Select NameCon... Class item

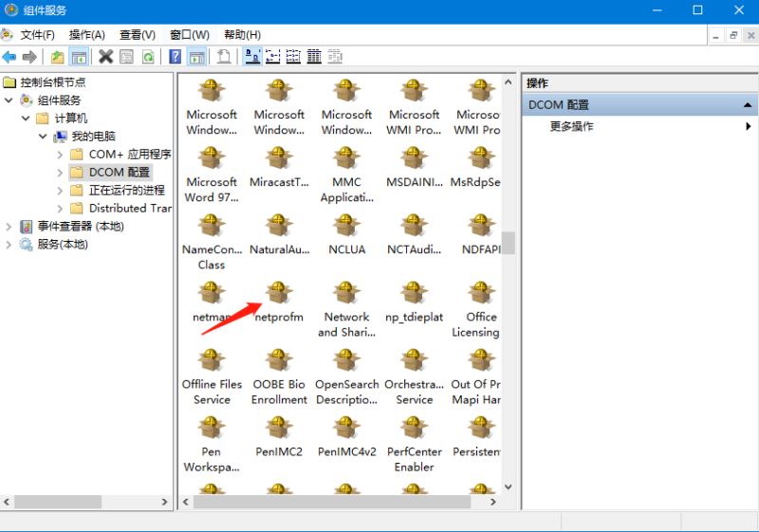[x=212, y=243]
